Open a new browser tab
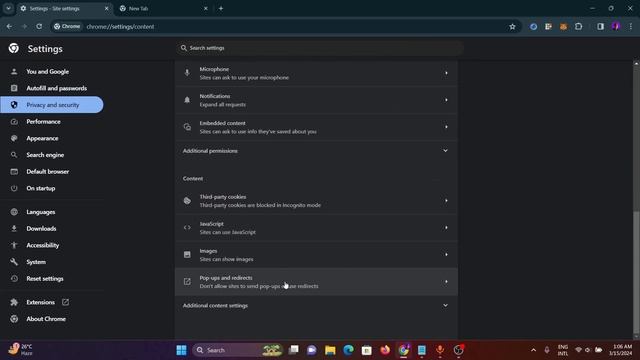 [x=221, y=8]
